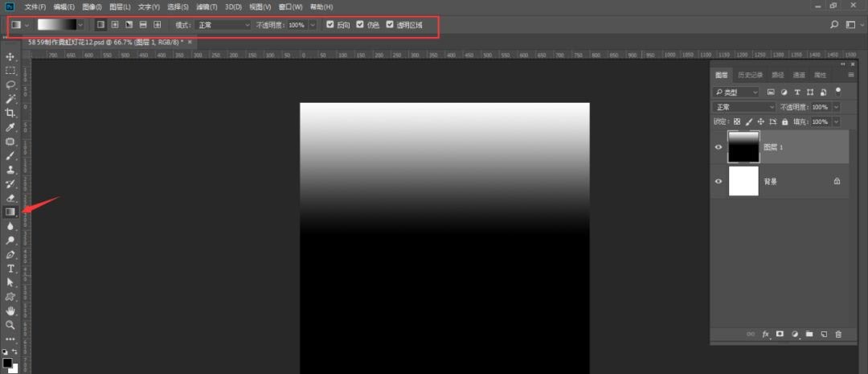Viewport: 868px width, 374px height.
Task: Select the Pen tool
Action: (x=10, y=255)
